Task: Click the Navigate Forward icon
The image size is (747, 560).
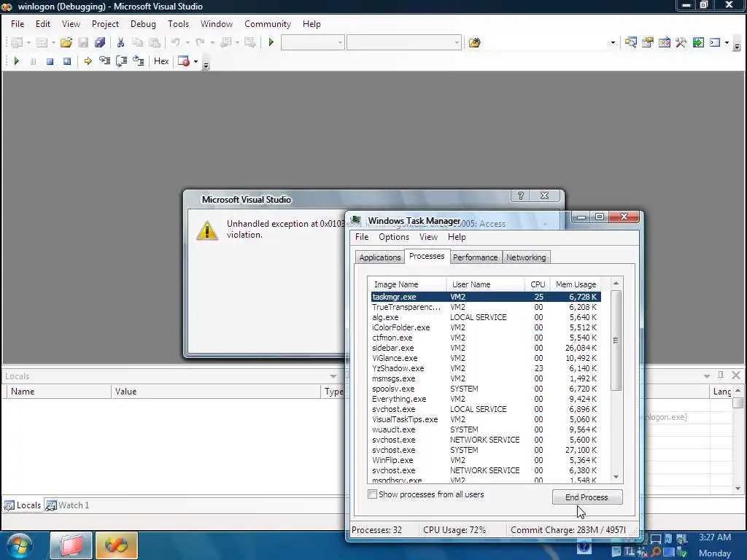Action: pos(250,42)
